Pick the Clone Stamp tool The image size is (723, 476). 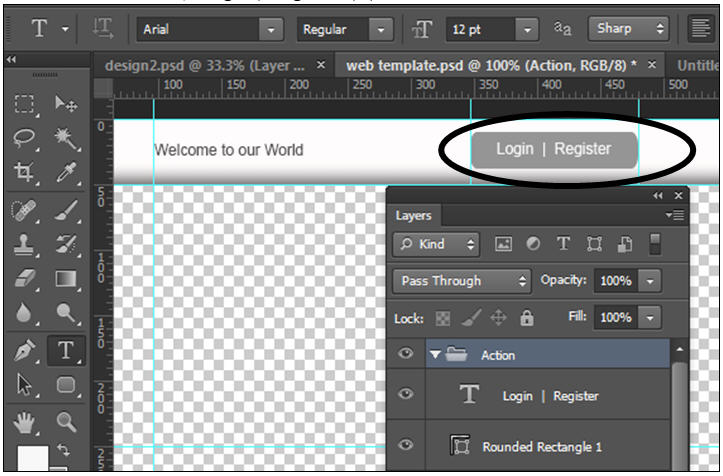[x=24, y=244]
